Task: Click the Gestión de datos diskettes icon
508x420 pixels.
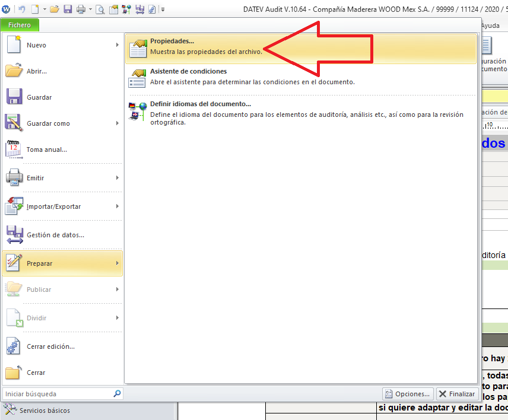Action: (15, 234)
